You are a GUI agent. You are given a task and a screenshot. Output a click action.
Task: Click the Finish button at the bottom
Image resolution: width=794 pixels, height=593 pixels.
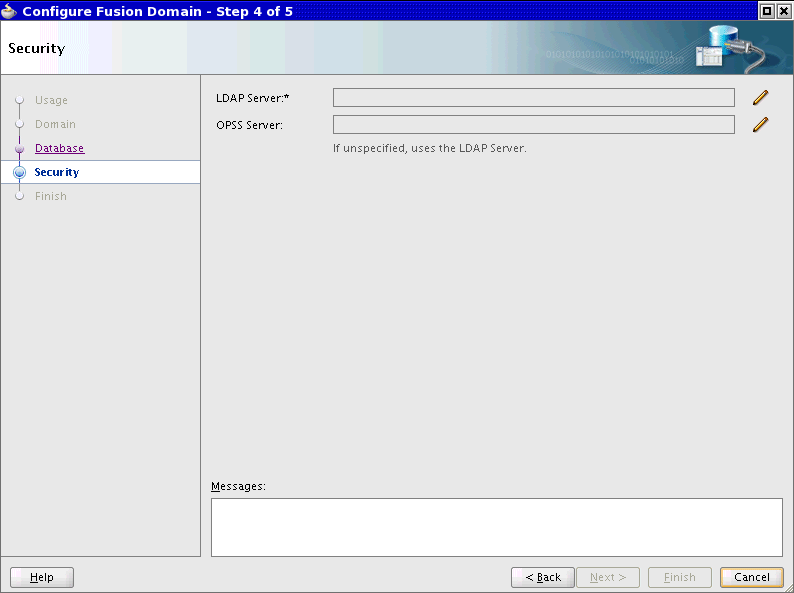pos(680,577)
